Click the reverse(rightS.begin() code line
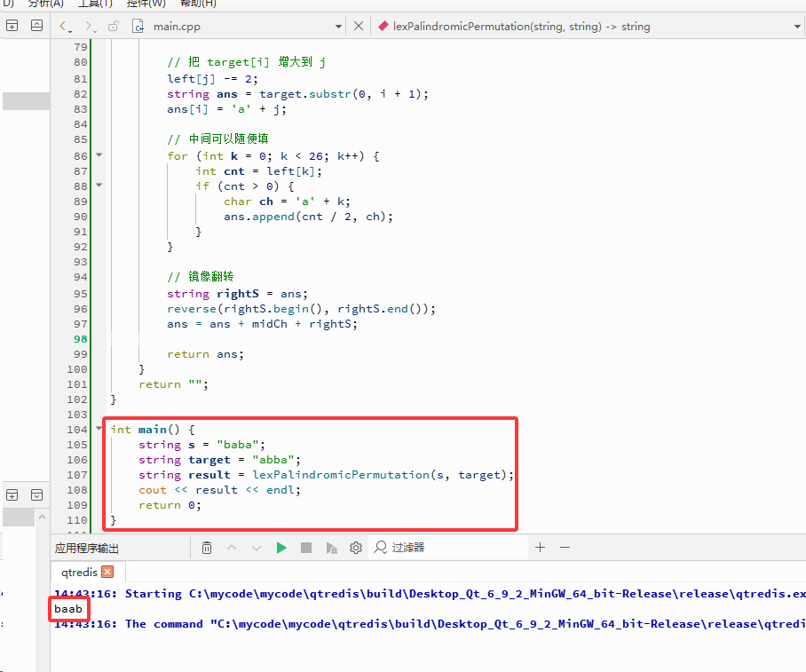 [301, 309]
